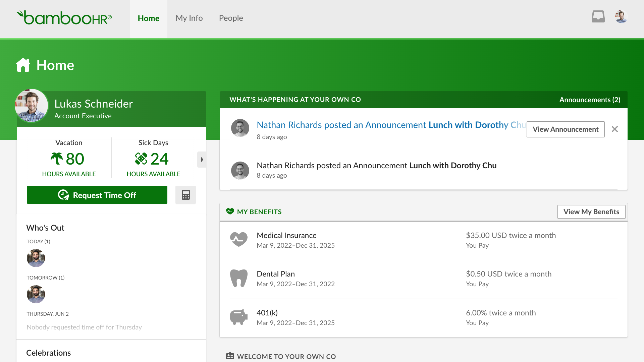Click the BambooHR logo
Viewport: 644px width, 362px height.
tap(64, 18)
